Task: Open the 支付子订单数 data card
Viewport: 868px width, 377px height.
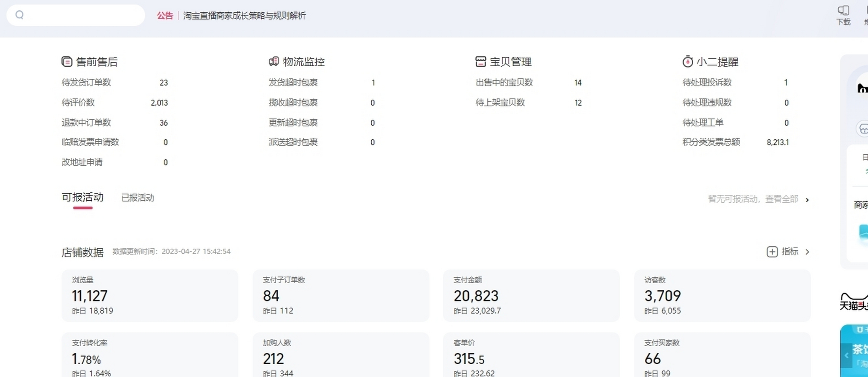Action: [341, 295]
